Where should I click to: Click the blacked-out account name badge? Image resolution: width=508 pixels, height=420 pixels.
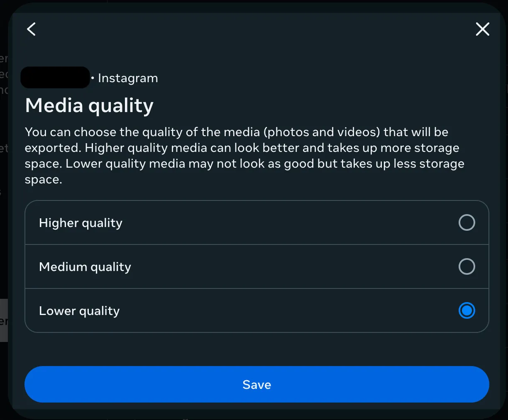pos(55,77)
